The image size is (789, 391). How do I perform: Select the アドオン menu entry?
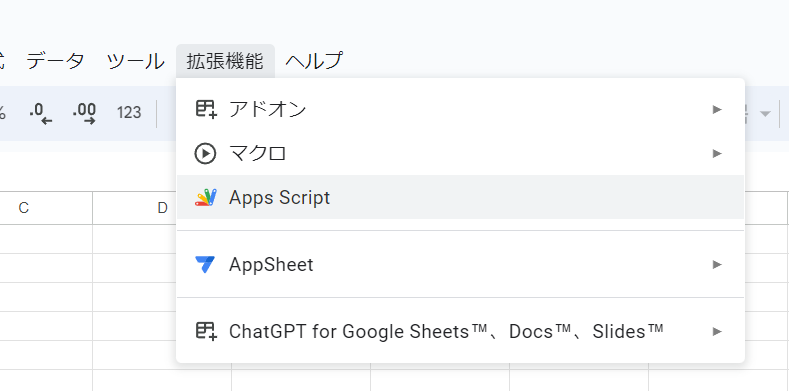460,109
